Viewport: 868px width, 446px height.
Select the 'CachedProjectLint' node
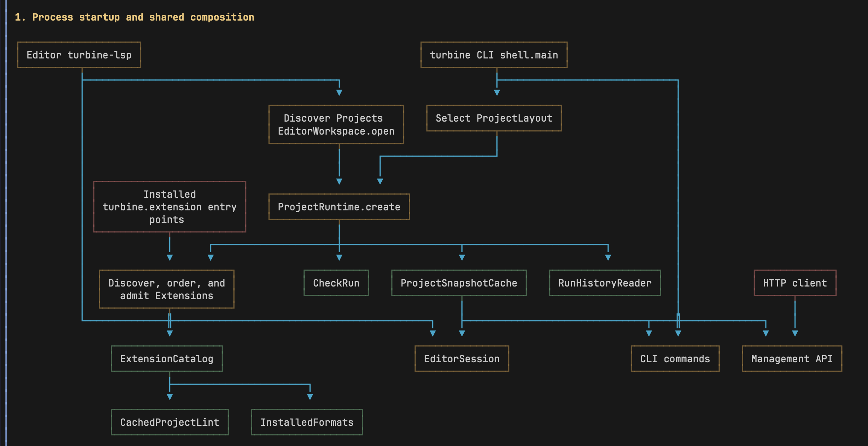pos(170,422)
